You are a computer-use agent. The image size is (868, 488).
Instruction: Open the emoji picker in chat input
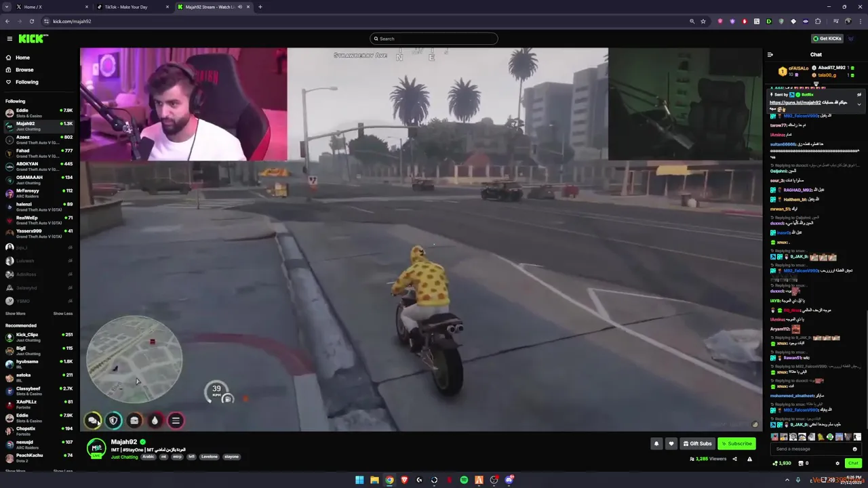pyautogui.click(x=854, y=449)
